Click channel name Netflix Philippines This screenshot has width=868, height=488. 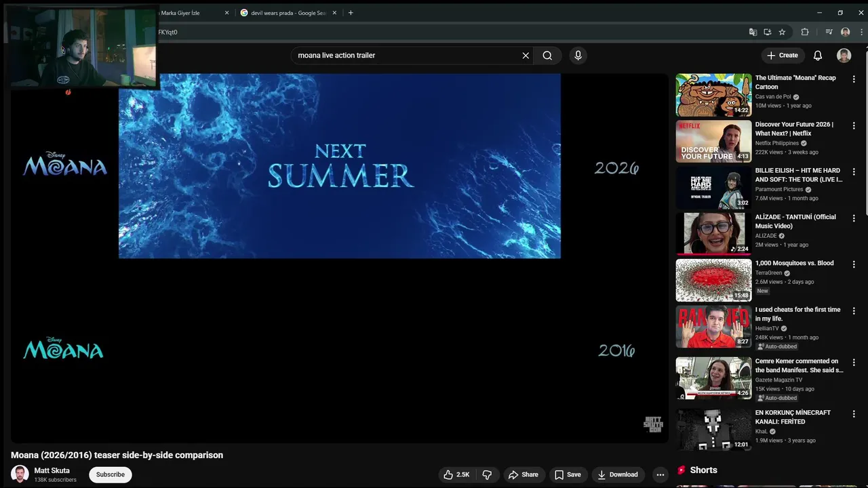(777, 143)
